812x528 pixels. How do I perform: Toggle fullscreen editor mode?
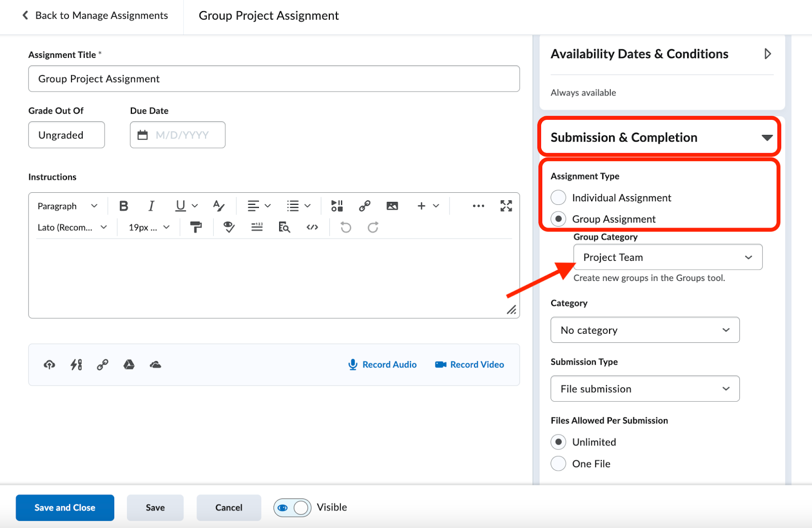pyautogui.click(x=506, y=206)
